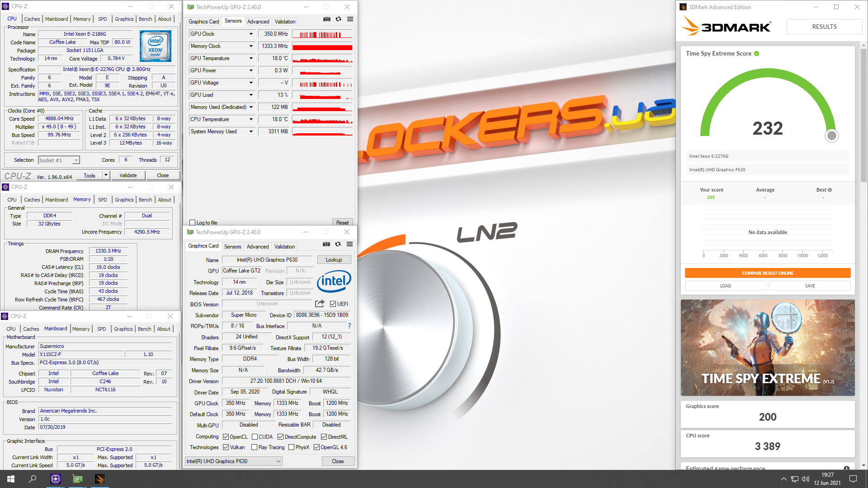
Task: Click GPU-Z taskbar icon
Action: click(78, 479)
